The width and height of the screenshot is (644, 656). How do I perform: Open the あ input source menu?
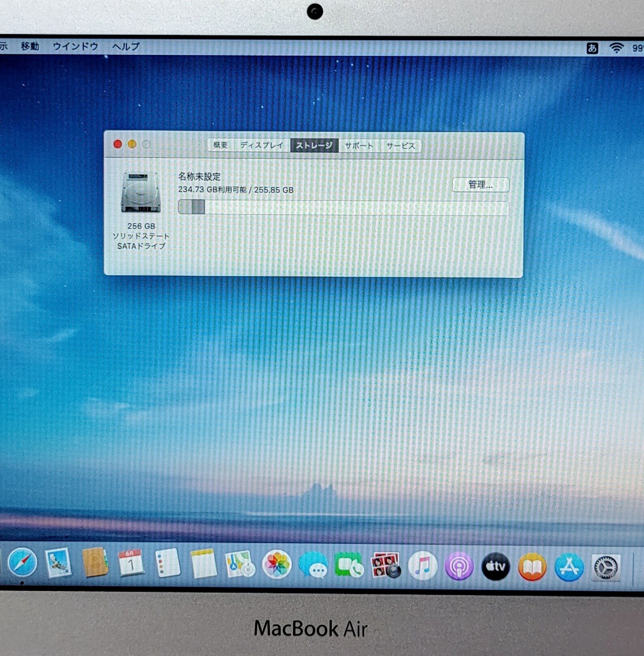(592, 48)
